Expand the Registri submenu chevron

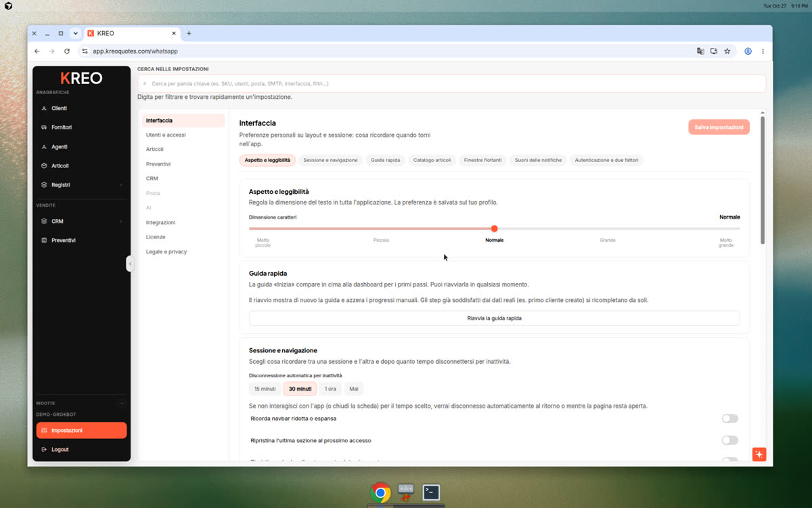click(121, 185)
